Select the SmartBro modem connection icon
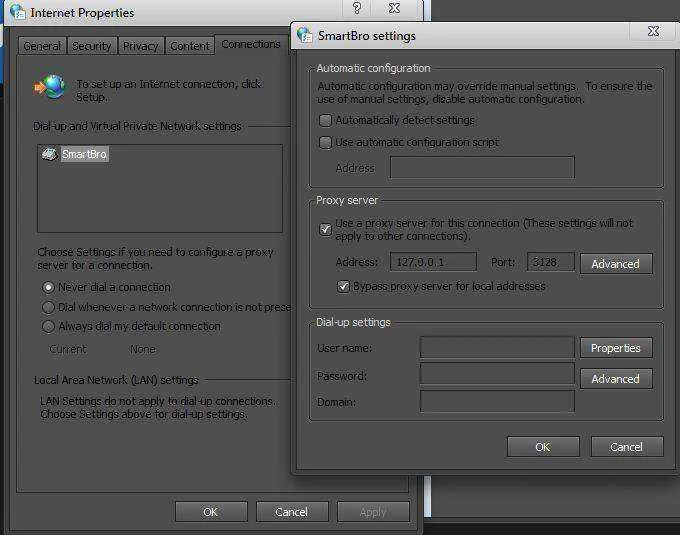This screenshot has width=680, height=535. 49,153
